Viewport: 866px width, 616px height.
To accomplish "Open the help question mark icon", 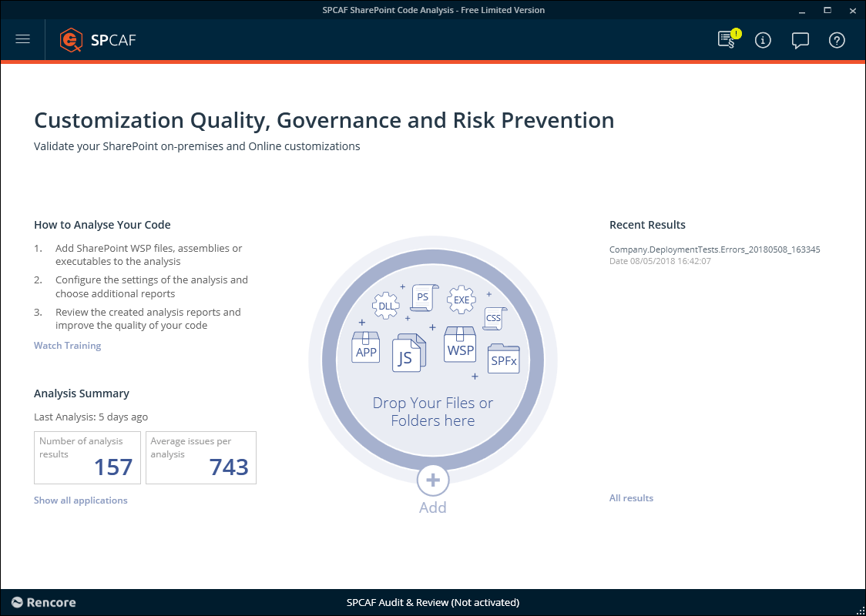I will coord(837,40).
